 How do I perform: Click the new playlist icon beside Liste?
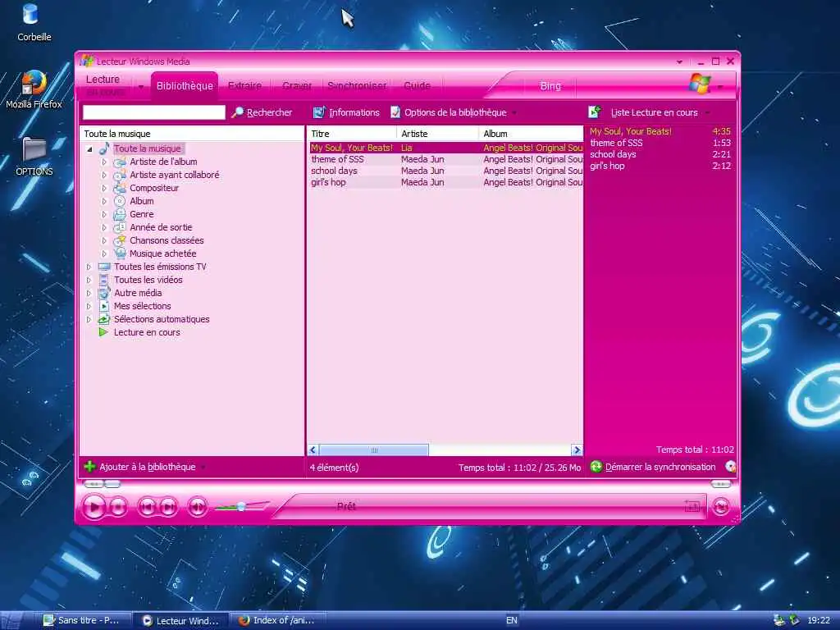click(x=595, y=112)
